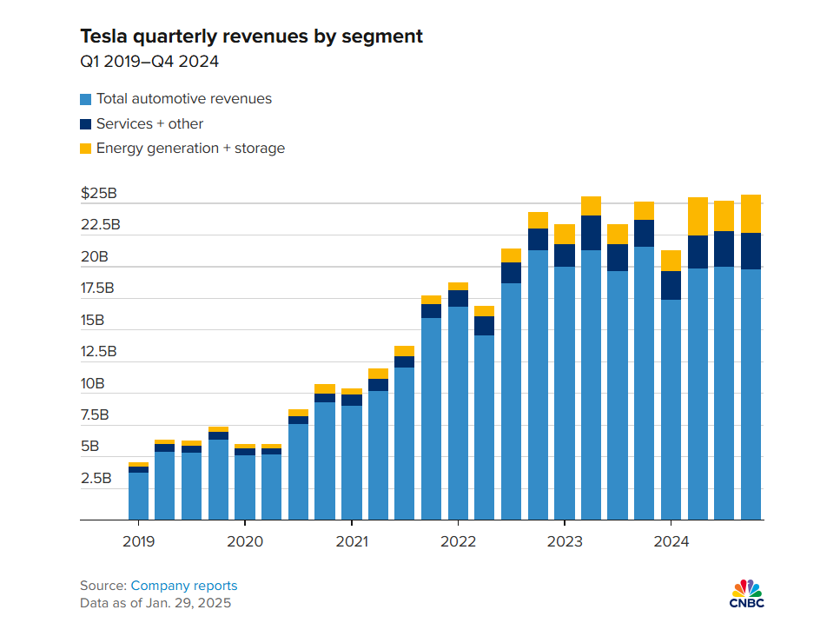Select the yellow Energy generation legend swatch
The height and width of the screenshot is (623, 840).
click(86, 149)
